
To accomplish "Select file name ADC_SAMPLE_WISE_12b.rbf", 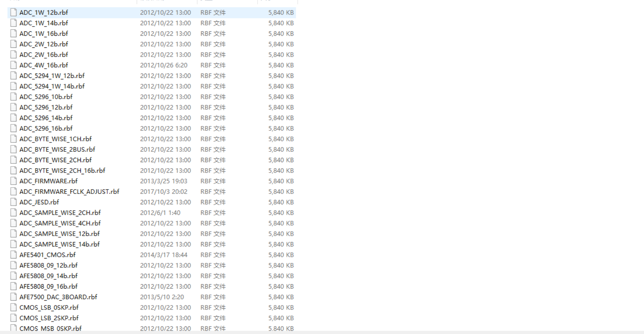I will coord(59,234).
